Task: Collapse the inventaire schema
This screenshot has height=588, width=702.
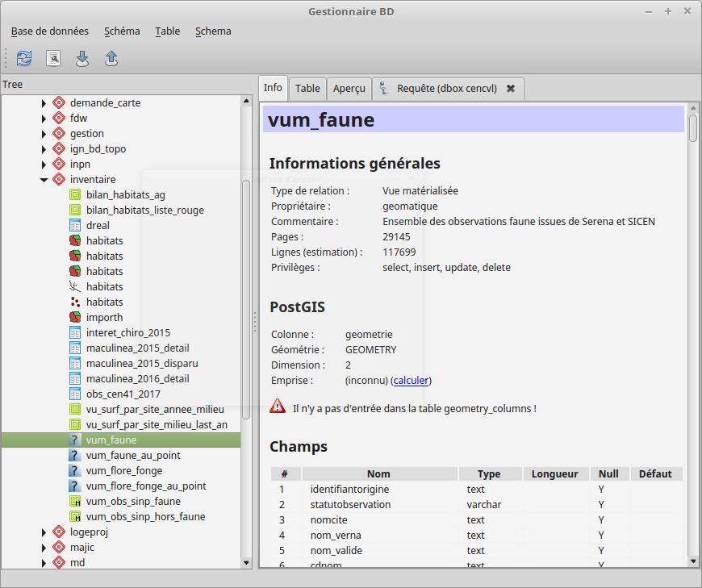Action: click(44, 180)
